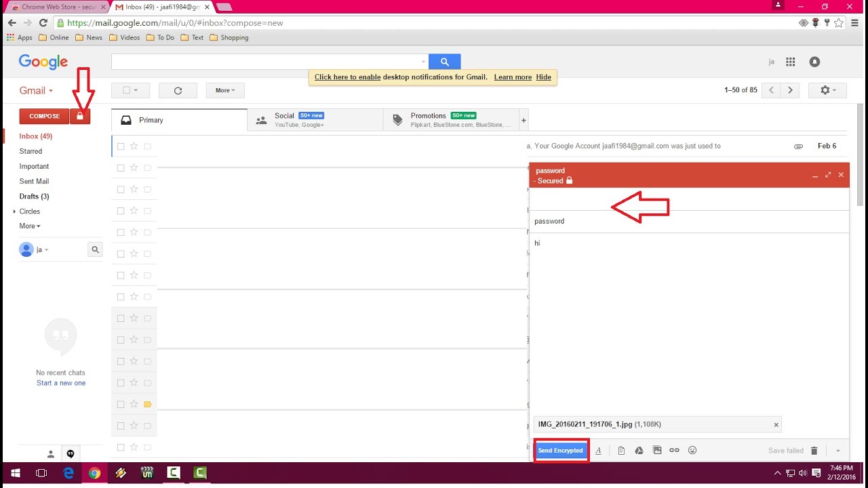The image size is (868, 488).
Task: Toggle the yellow importance marker in list
Action: 147,405
